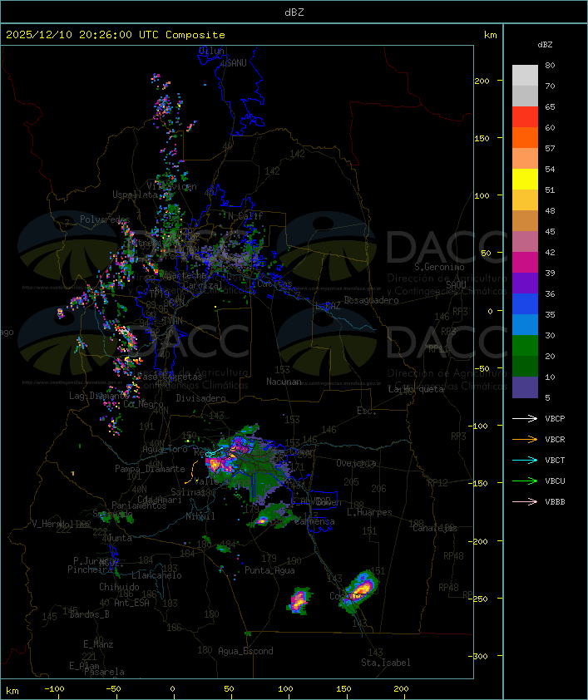Click the Desaguadero place label

click(371, 300)
